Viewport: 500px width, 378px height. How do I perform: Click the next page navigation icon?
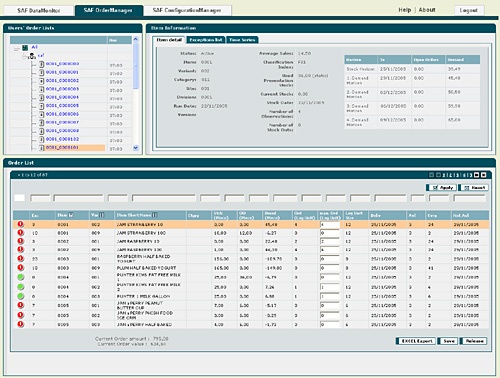click(477, 175)
